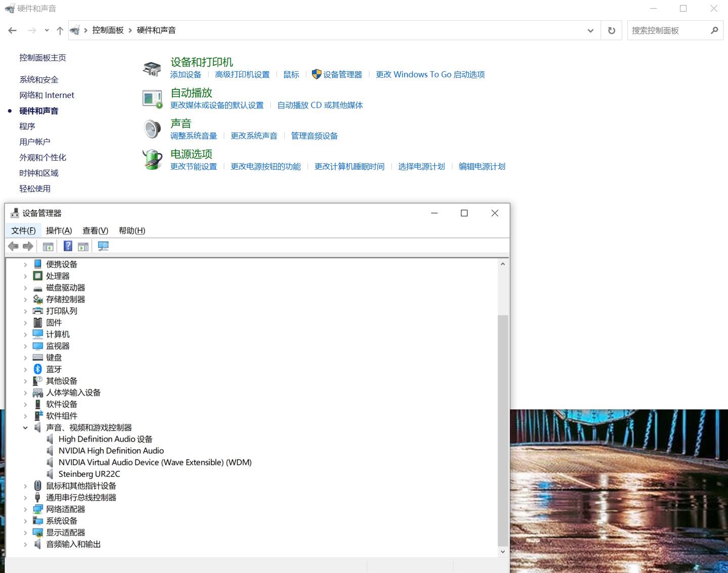Click the forward navigation arrow in Device Manager
Screen dimensions: 728x573
coord(28,246)
